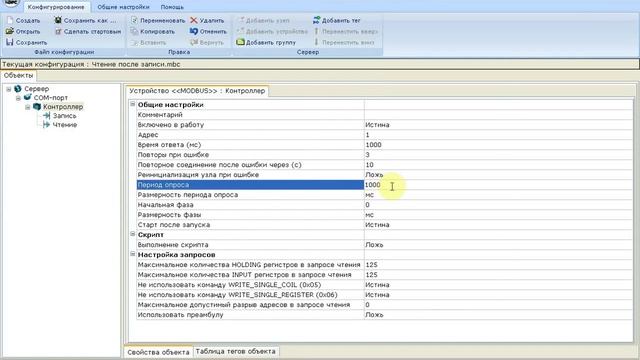The image size is (640, 360).
Task: Click the COM-порт node icon
Action: point(27,98)
